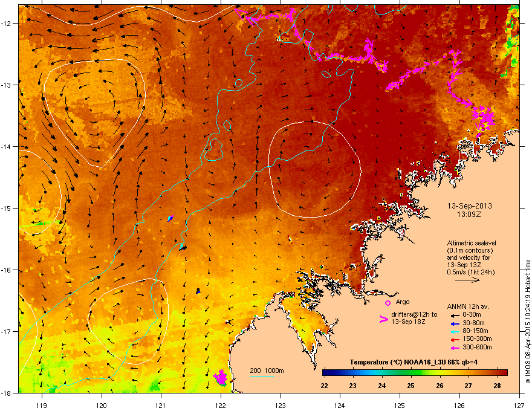Click the 'drifters@12h to' legend label
The image size is (532, 411).
tap(414, 315)
